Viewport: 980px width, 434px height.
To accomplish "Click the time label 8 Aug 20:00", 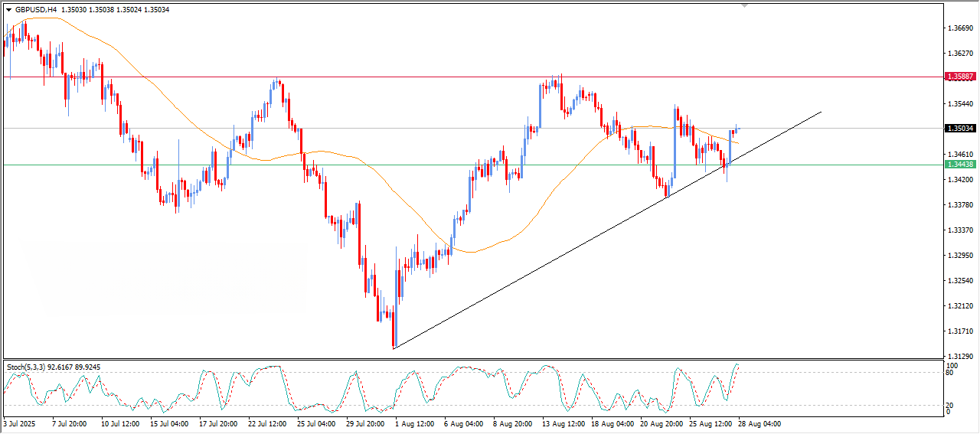I will coord(512,423).
